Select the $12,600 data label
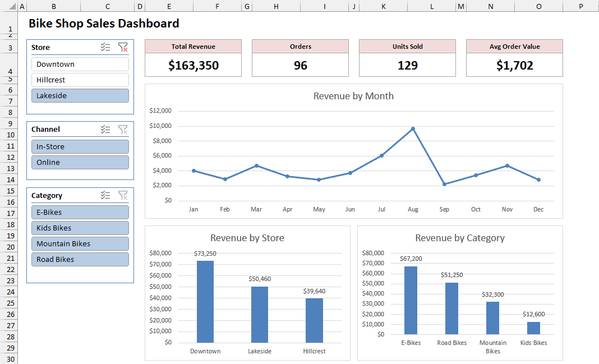The image size is (599, 364). click(x=534, y=314)
